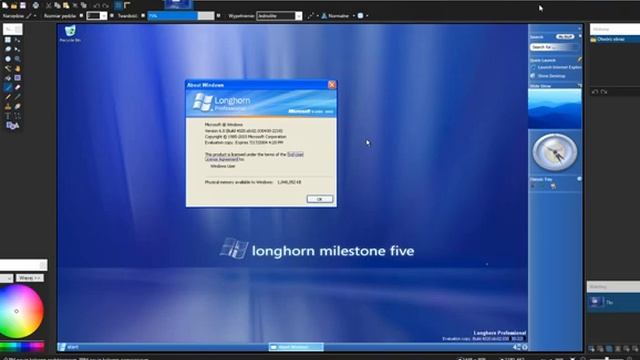Select the Move Selection tool
This screenshot has width=640, height=360.
point(17,49)
